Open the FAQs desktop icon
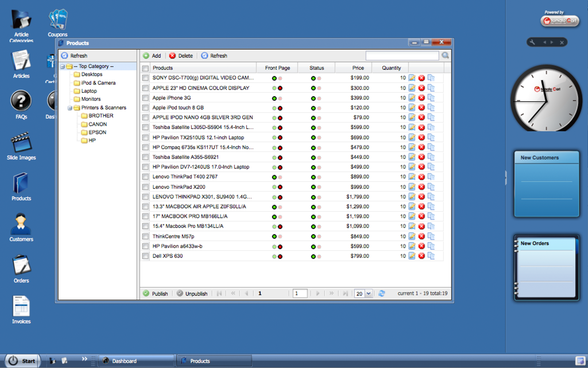The width and height of the screenshot is (588, 368). click(x=21, y=102)
